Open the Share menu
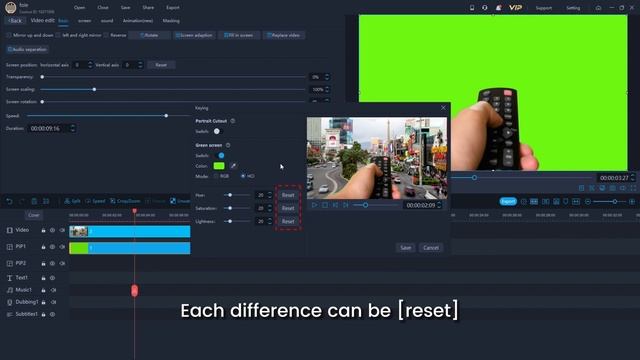This screenshot has height=360, width=640. coord(148,8)
